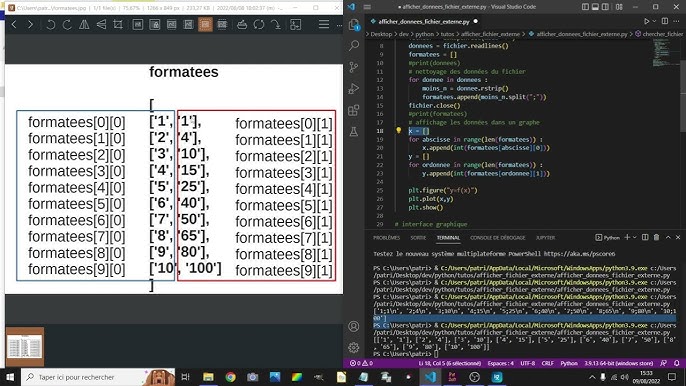
Task: Maximize the terminal panel with the chevron
Action: click(668, 237)
